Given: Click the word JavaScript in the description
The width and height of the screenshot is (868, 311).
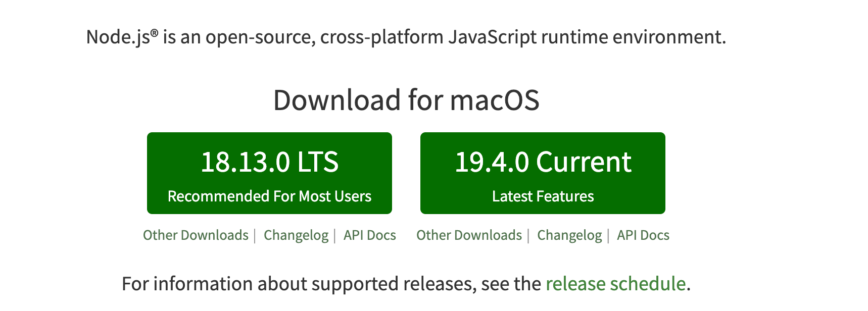Looking at the screenshot, I should 493,37.
